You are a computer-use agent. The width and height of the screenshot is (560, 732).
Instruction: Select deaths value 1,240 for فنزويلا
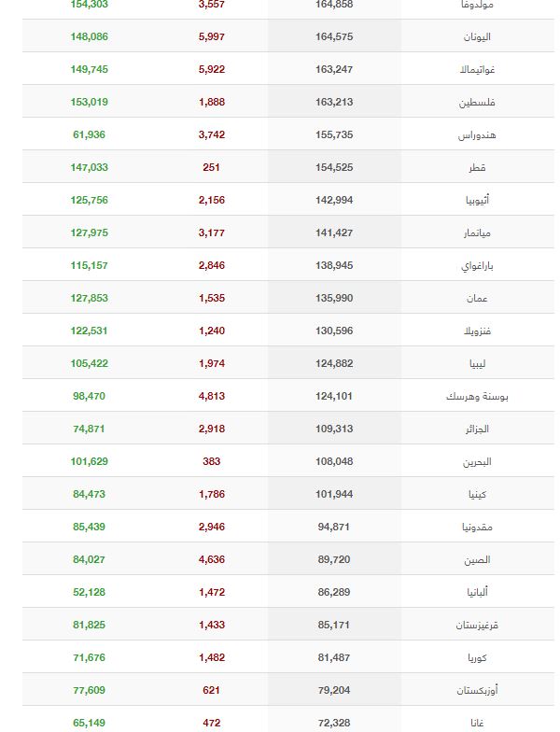[212, 331]
